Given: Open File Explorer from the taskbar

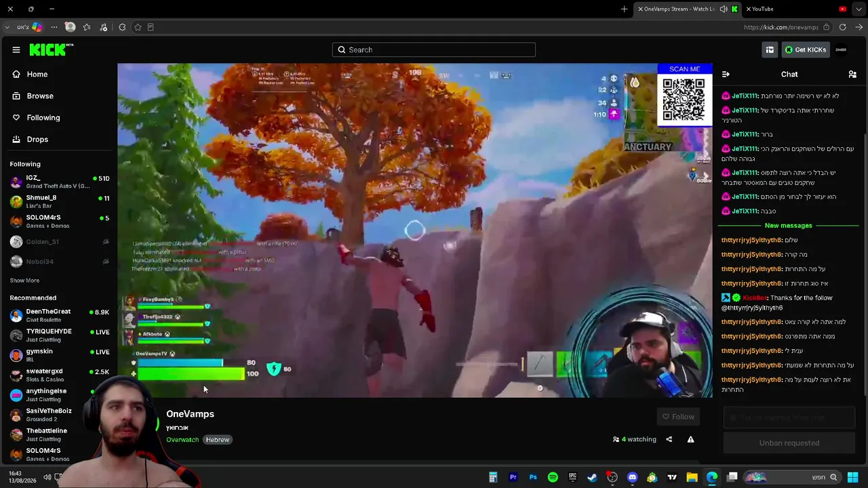Looking at the screenshot, I should click(x=692, y=477).
